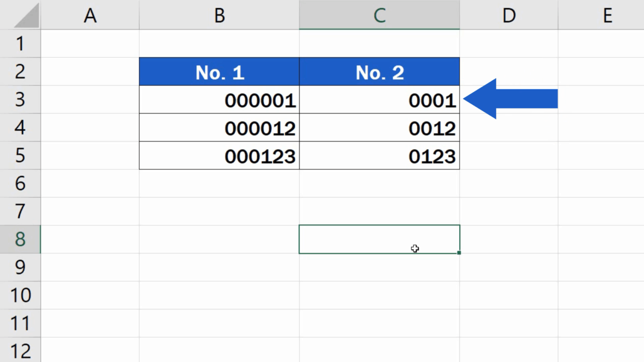The height and width of the screenshot is (362, 644).
Task: Select row 5 header
Action: coord(20,155)
